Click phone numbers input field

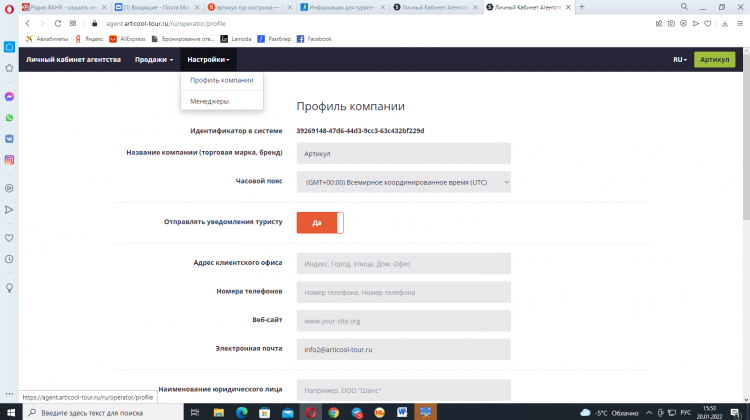[x=403, y=292]
